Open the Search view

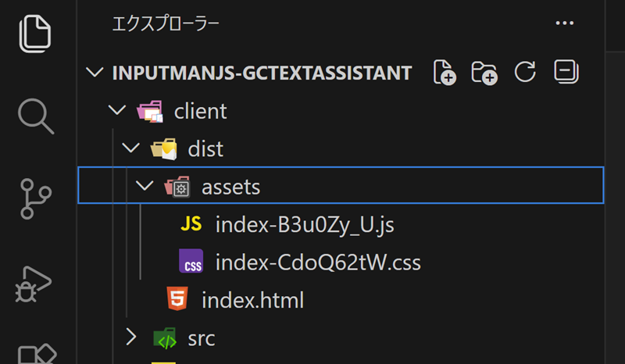[x=35, y=116]
